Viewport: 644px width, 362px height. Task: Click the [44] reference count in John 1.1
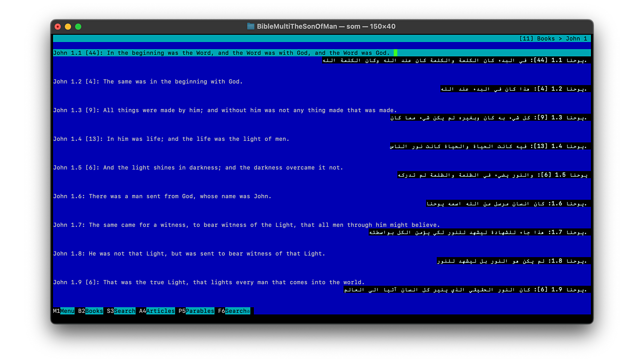(92, 53)
